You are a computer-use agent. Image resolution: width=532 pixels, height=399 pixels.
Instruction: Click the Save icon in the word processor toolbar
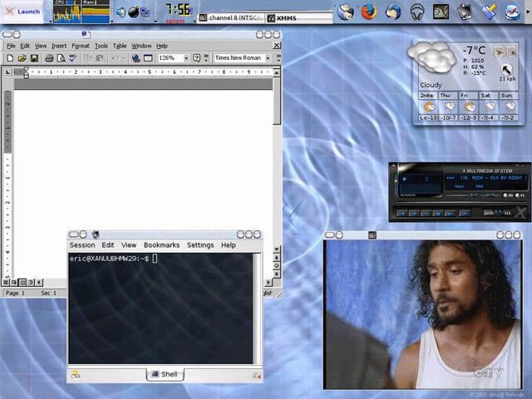pos(34,58)
